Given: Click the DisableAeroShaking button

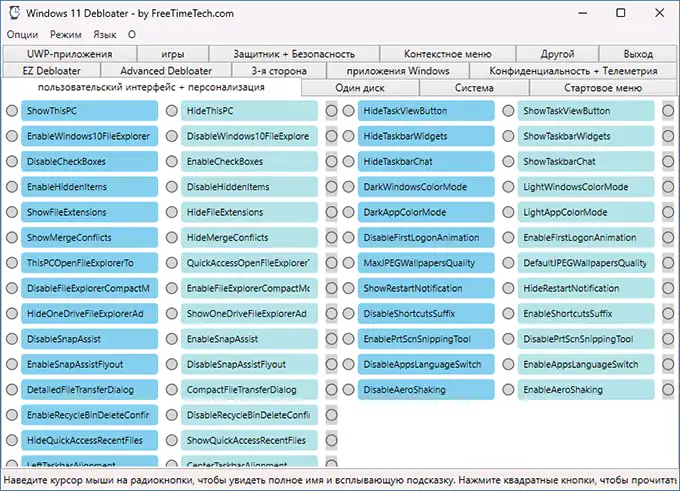Looking at the screenshot, I should coord(426,390).
